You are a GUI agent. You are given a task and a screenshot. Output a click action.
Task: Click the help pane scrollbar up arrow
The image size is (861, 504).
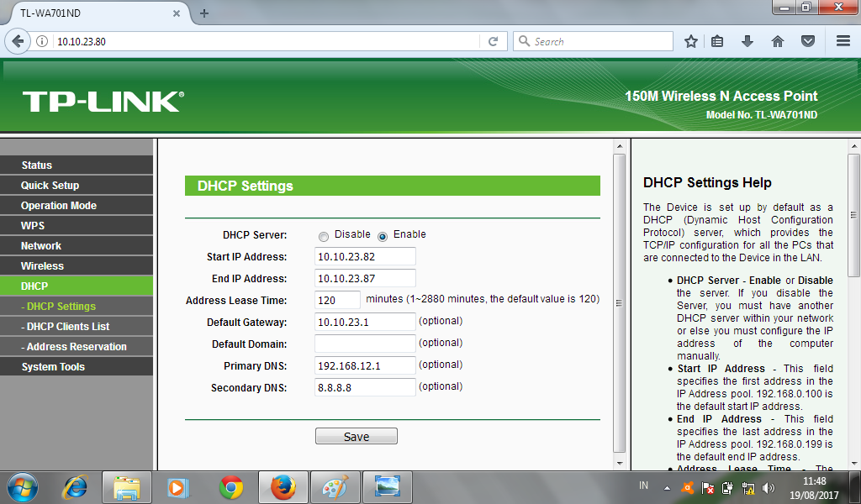854,146
